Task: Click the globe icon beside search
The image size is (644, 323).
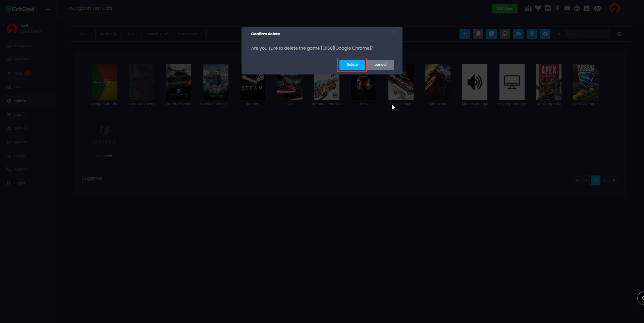Action: tap(619, 34)
